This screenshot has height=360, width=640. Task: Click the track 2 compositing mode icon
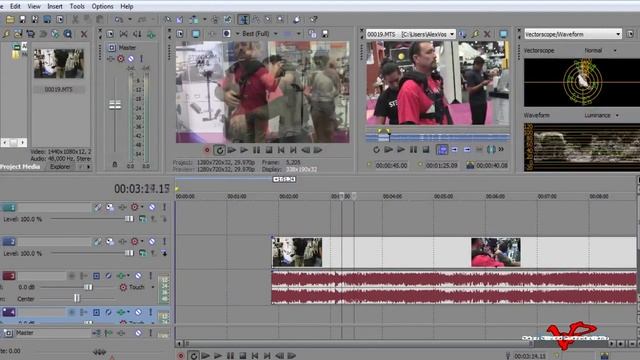tap(142, 253)
